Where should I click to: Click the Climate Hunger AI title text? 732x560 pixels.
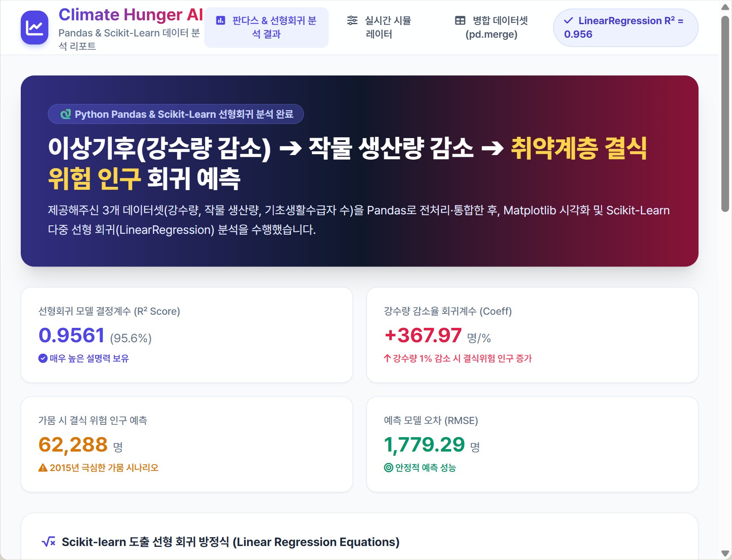(x=131, y=15)
